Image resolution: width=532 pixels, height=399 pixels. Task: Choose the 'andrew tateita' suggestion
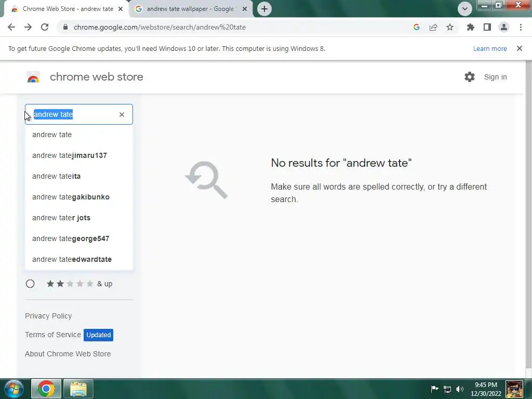(x=79, y=176)
